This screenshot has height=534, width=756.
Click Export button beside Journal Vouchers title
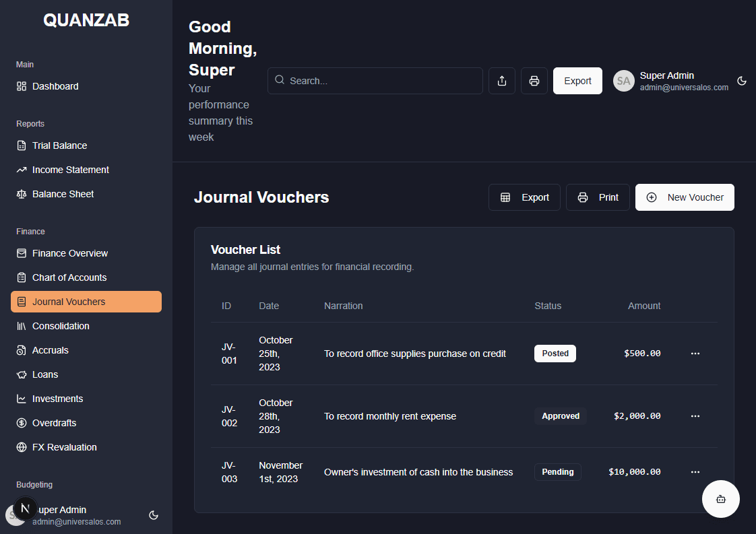click(x=525, y=197)
